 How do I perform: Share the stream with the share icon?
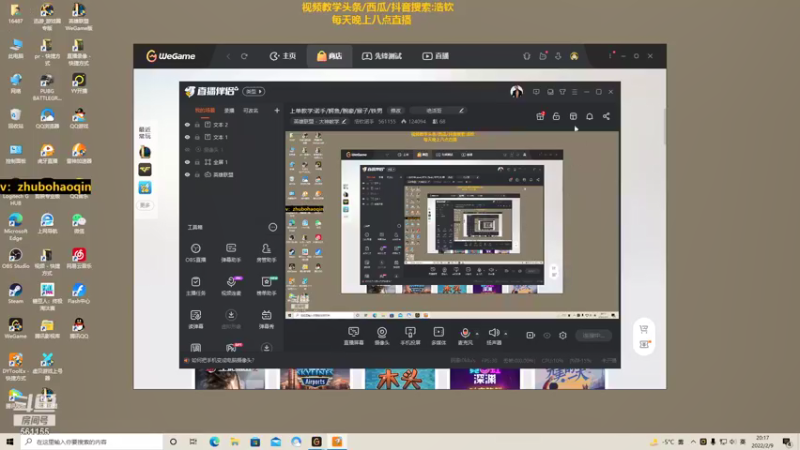pos(606,116)
